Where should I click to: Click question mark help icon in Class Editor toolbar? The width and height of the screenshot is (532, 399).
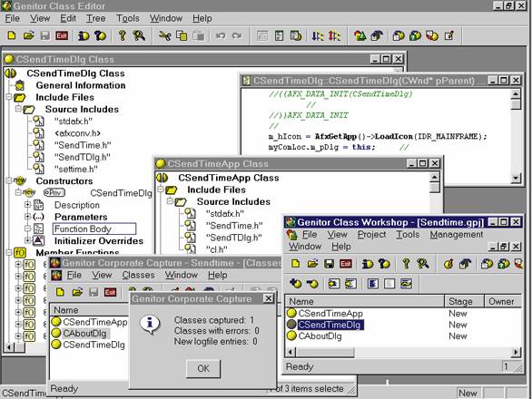[123, 35]
